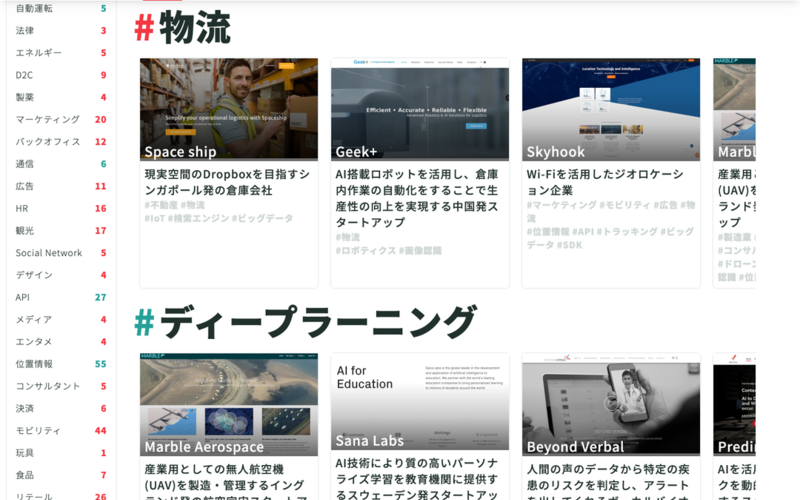Click the #不動産 tag on Space ship card
This screenshot has height=500, width=800.
[161, 205]
